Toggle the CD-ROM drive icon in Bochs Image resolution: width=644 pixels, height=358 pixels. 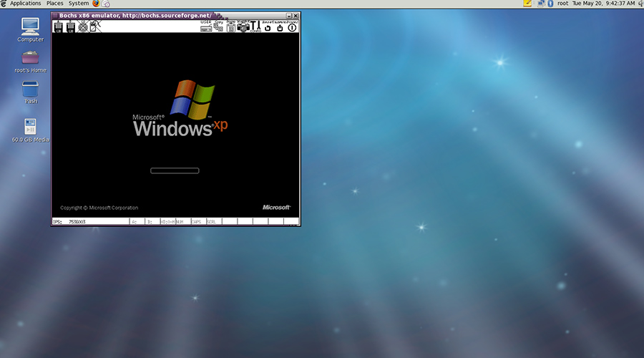tap(83, 27)
